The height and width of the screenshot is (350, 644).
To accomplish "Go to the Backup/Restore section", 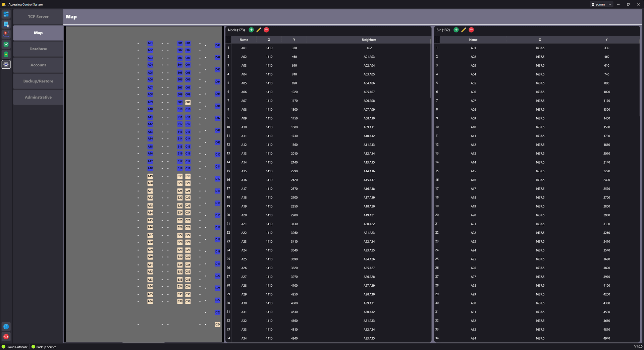I will click(x=38, y=81).
